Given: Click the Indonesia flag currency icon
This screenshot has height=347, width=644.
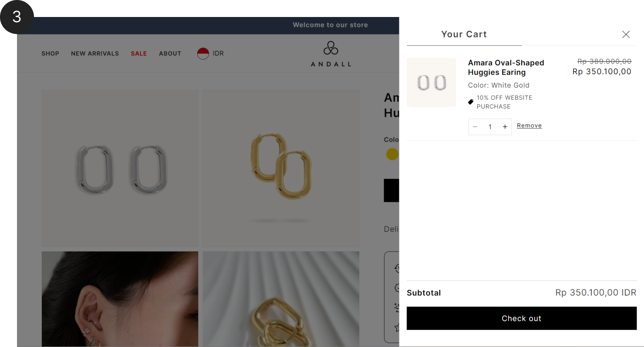Looking at the screenshot, I should point(203,54).
